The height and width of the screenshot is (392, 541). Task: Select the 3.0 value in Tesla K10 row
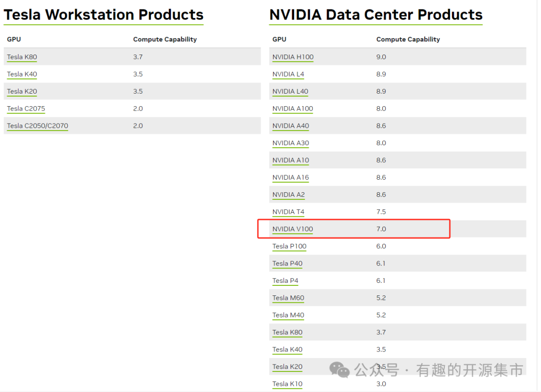coord(381,384)
